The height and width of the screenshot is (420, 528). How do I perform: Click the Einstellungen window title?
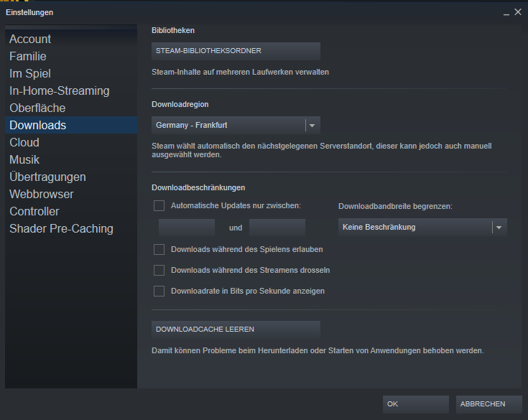[29, 12]
